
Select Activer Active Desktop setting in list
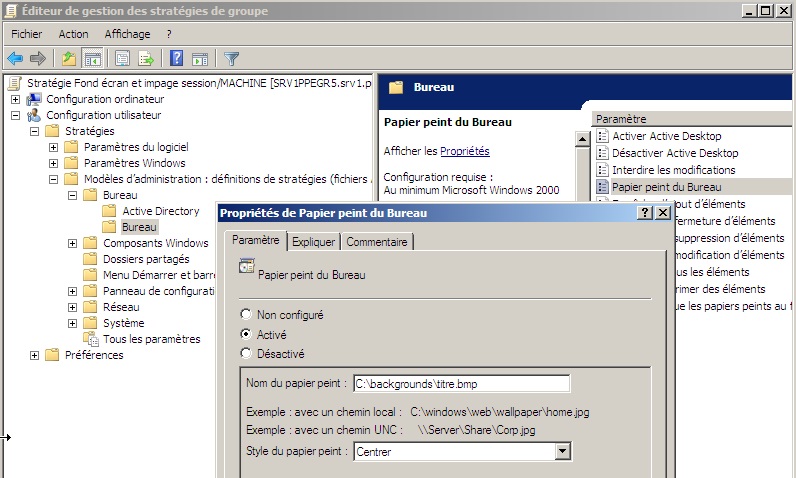[x=666, y=136]
